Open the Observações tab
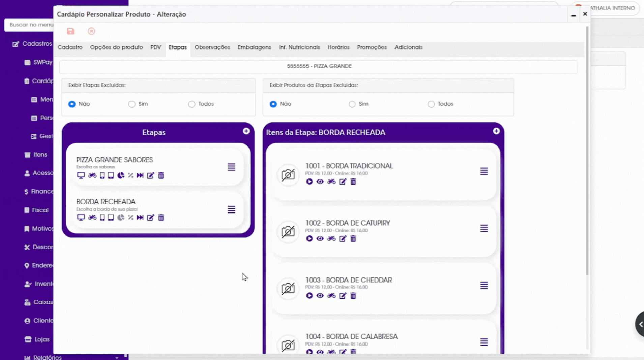 coord(212,47)
